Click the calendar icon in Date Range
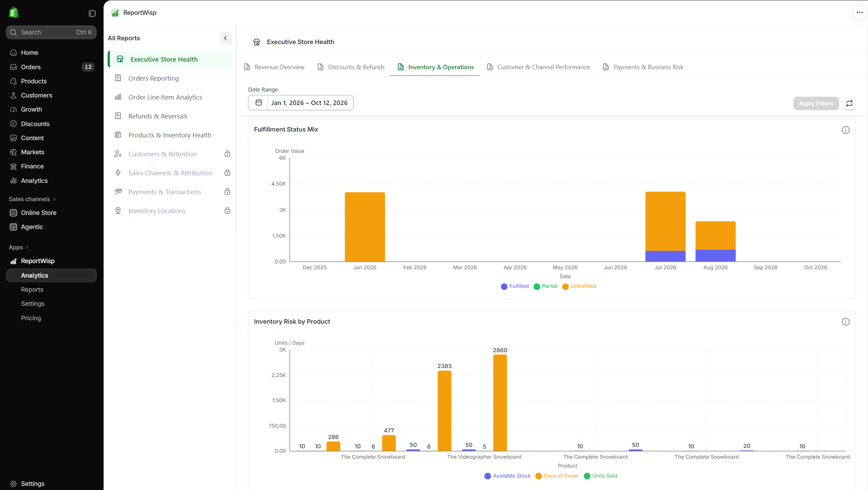This screenshot has height=490, width=868. [259, 103]
